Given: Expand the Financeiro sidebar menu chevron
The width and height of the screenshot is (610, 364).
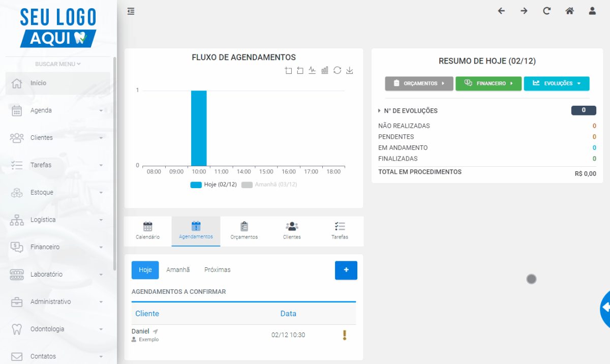Looking at the screenshot, I should (101, 248).
